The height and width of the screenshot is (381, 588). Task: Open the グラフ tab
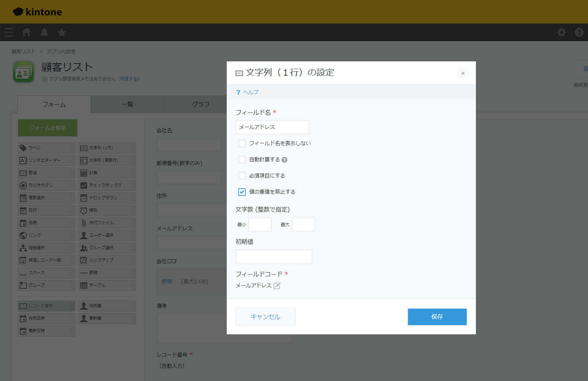(x=200, y=104)
